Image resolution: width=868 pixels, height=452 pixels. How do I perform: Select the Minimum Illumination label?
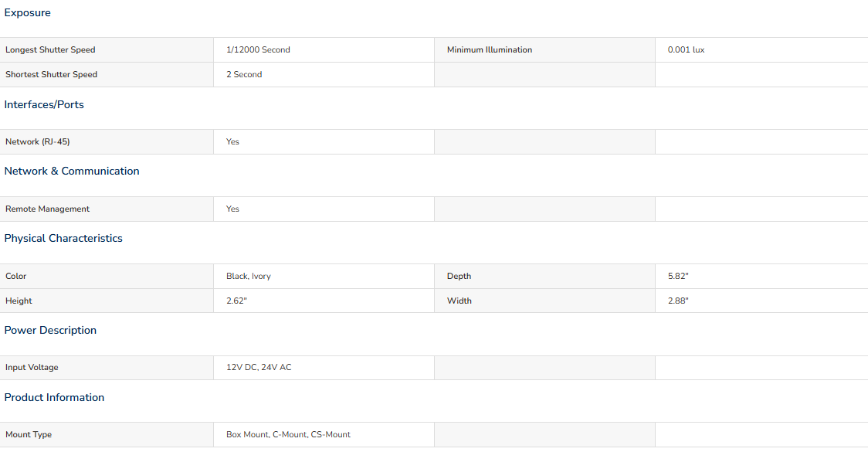coord(490,50)
